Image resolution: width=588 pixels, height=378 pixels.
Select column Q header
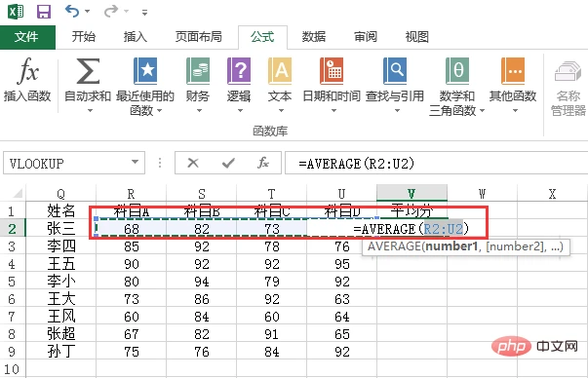pos(60,193)
